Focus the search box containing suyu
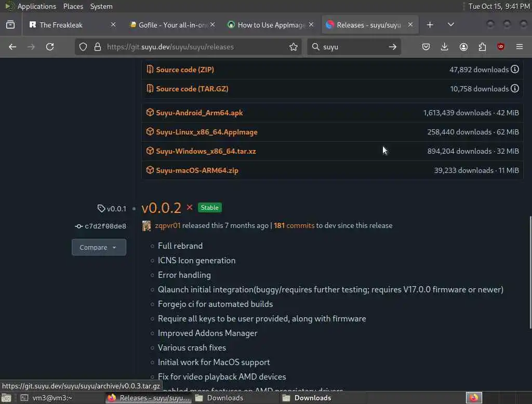This screenshot has height=404, width=532. coord(353,47)
